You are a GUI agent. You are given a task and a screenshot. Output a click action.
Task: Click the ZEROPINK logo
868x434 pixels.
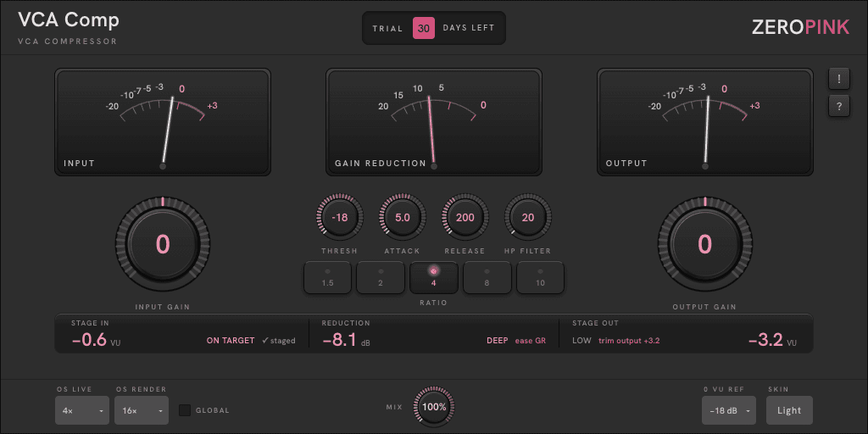point(800,27)
